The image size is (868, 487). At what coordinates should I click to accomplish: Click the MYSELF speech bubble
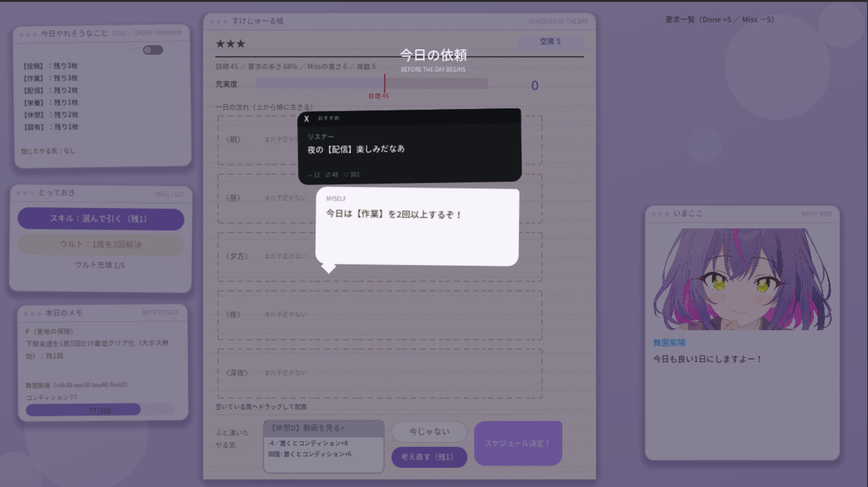point(417,227)
